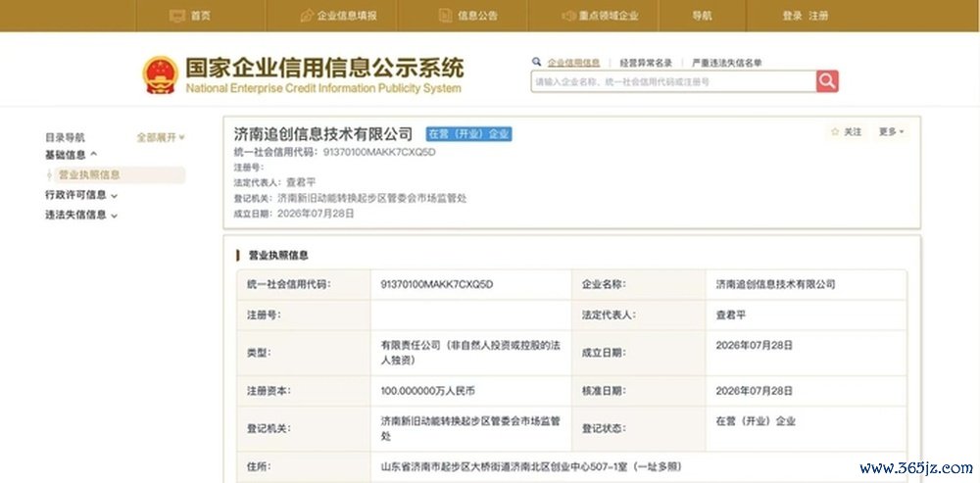The width and height of the screenshot is (980, 483).
Task: Expand the 违法失信信息 section
Action: 81,215
